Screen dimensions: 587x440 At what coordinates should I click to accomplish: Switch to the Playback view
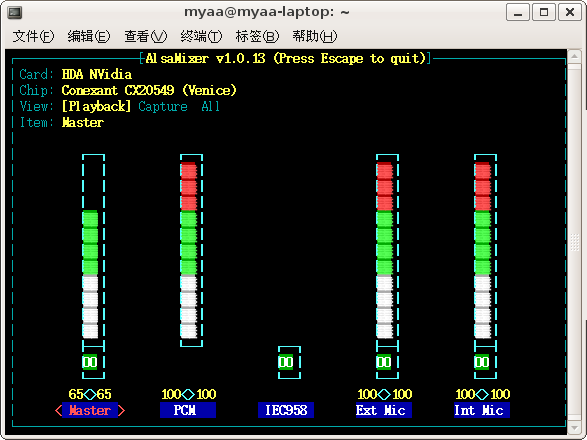[x=97, y=106]
